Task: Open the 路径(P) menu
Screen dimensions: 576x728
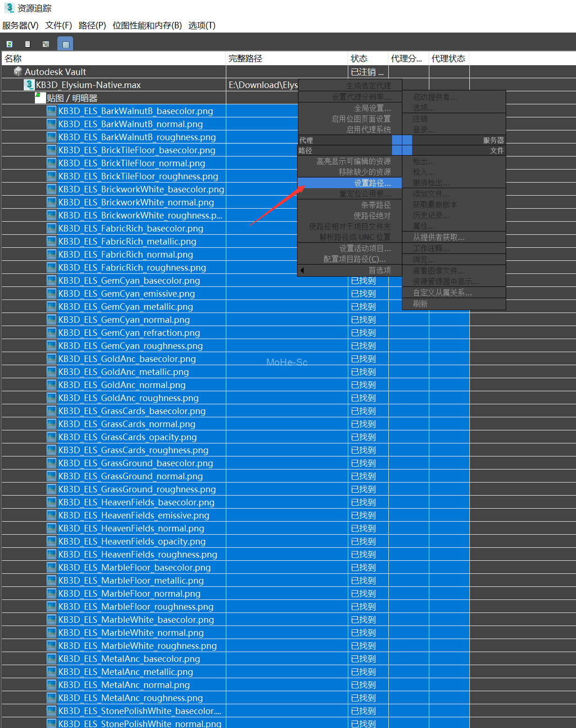Action: point(92,25)
